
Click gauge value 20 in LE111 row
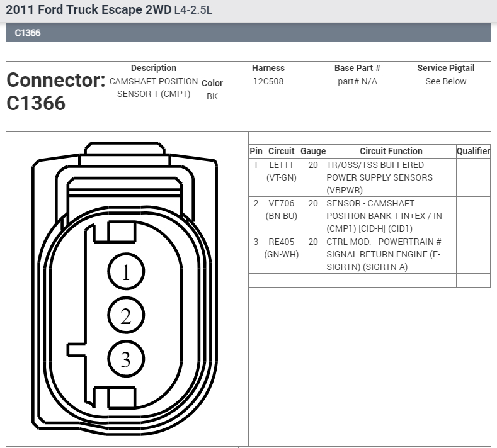(313, 165)
